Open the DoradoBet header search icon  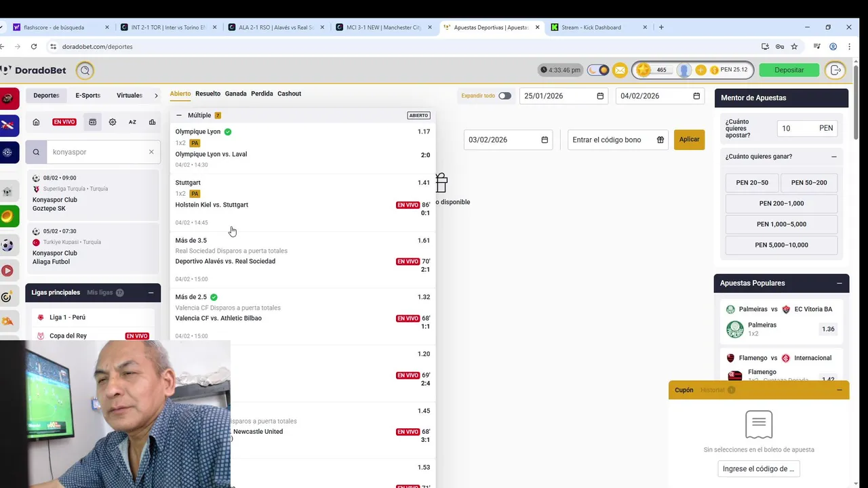[85, 70]
